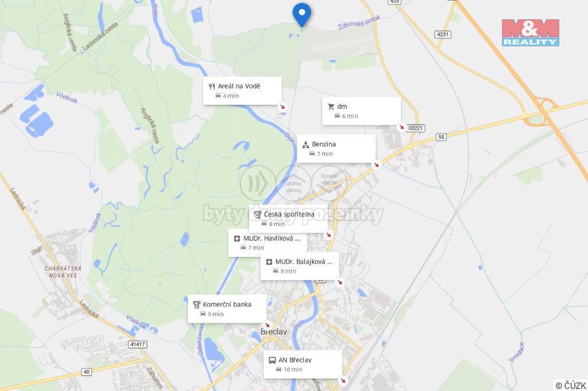Click the road 55 shield marker
The height and width of the screenshot is (391, 588).
pyautogui.click(x=442, y=137)
